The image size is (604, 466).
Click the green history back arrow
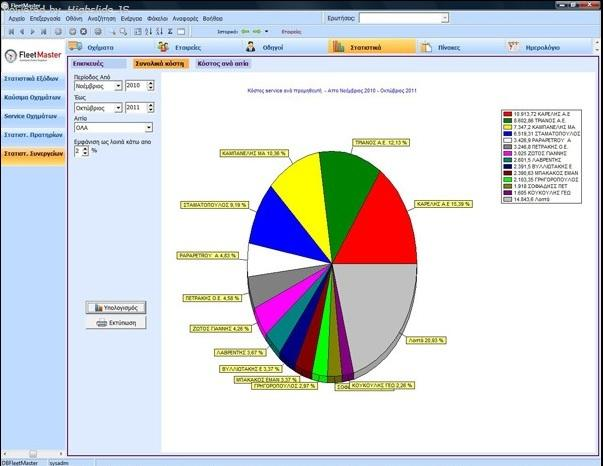245,32
